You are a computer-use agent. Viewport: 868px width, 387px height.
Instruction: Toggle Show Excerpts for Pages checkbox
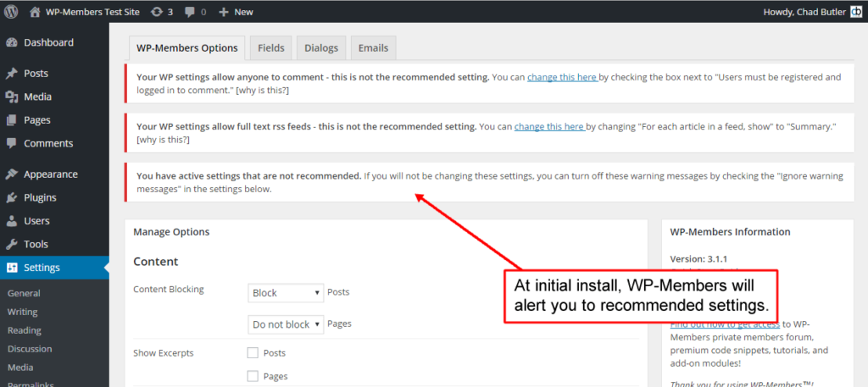253,376
